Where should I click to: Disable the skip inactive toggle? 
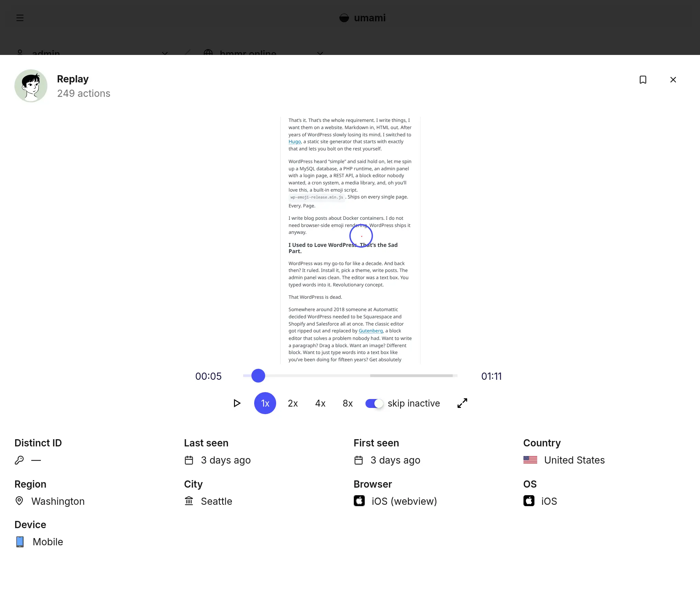click(374, 403)
